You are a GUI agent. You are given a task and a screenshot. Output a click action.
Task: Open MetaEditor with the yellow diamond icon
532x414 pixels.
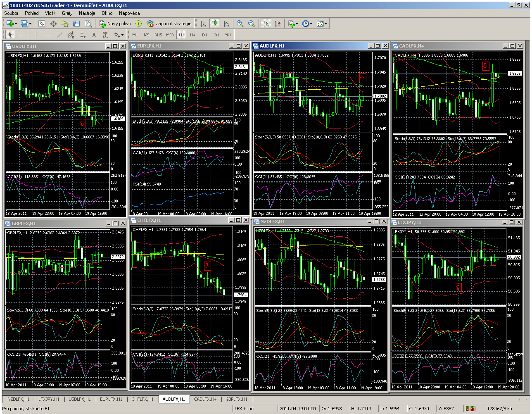point(138,24)
